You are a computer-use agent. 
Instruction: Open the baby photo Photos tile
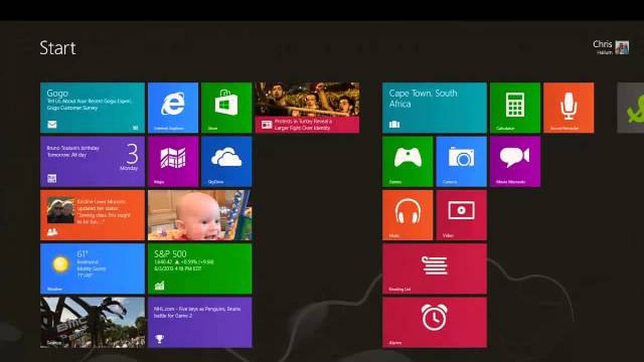pos(200,215)
